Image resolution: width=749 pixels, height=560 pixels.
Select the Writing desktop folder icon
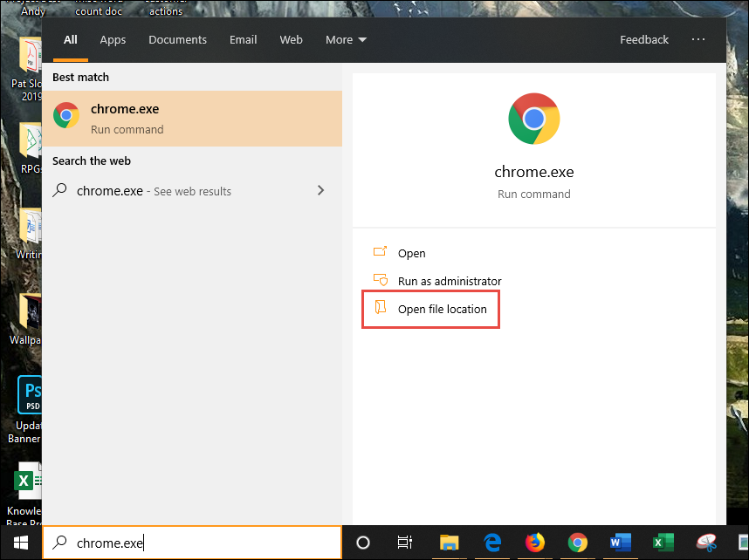30,234
